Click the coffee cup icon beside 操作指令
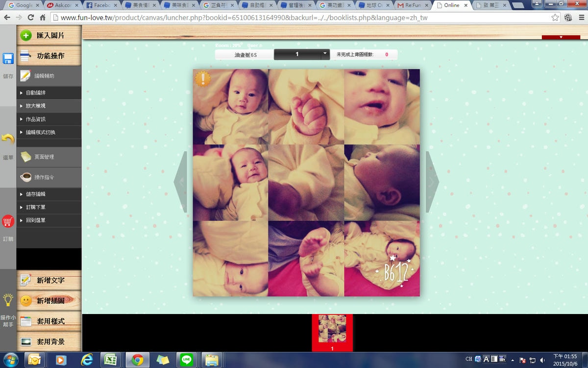The image size is (588, 368). click(x=26, y=177)
